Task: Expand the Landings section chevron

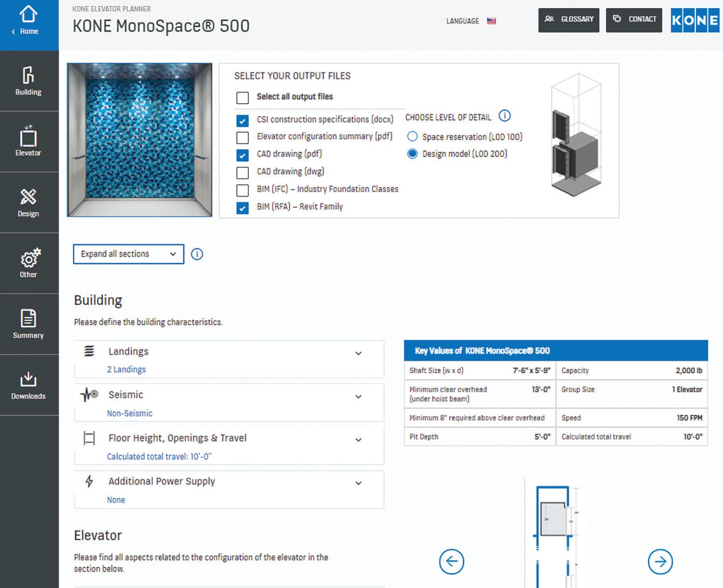Action: click(358, 353)
